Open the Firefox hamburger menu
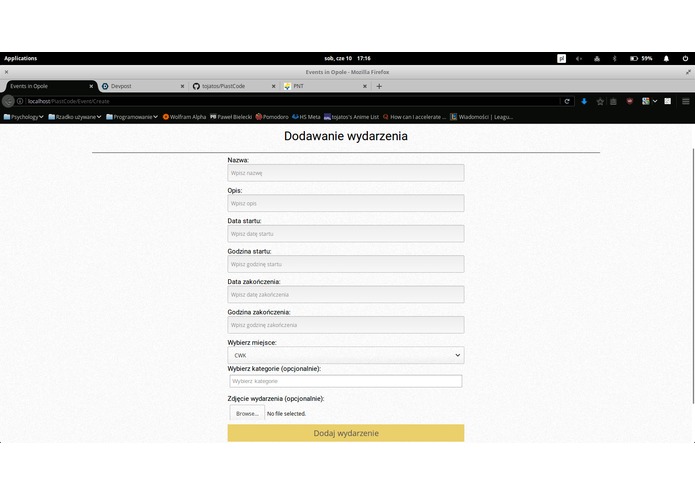The width and height of the screenshot is (695, 494). click(x=685, y=101)
